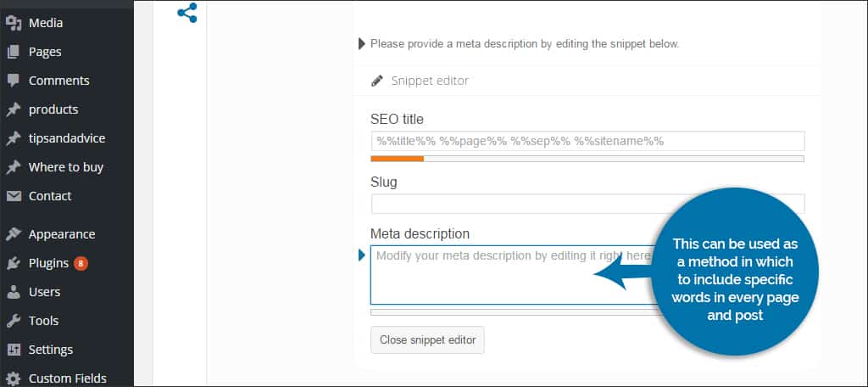The height and width of the screenshot is (387, 868).
Task: Expand the meta description notice arrow
Action: point(362,43)
